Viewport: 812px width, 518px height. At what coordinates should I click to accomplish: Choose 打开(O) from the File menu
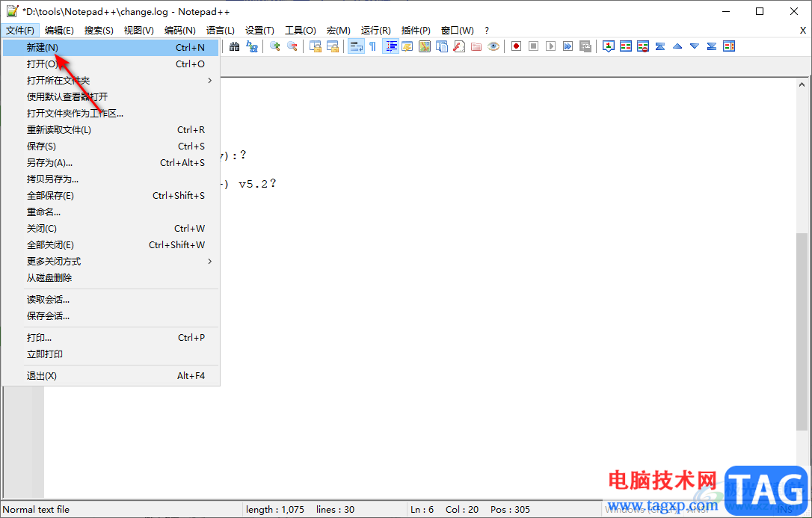pos(111,64)
